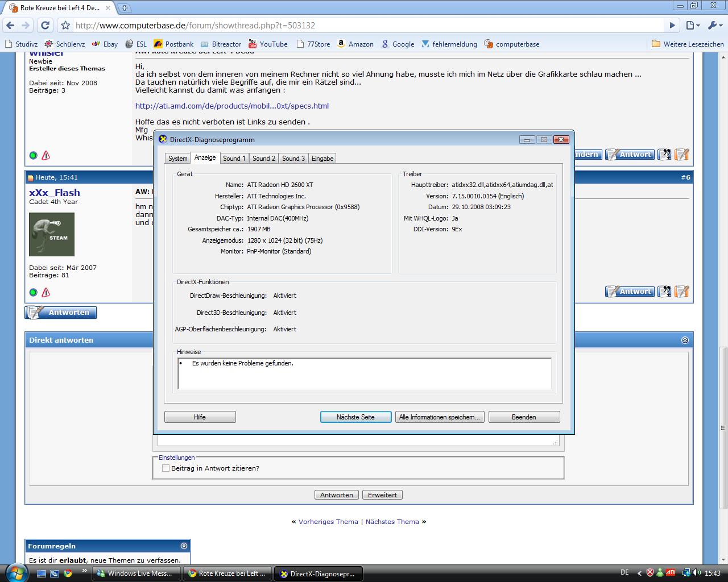Click xXx_Flash's Steam avatar image
The image size is (728, 582).
52,234
